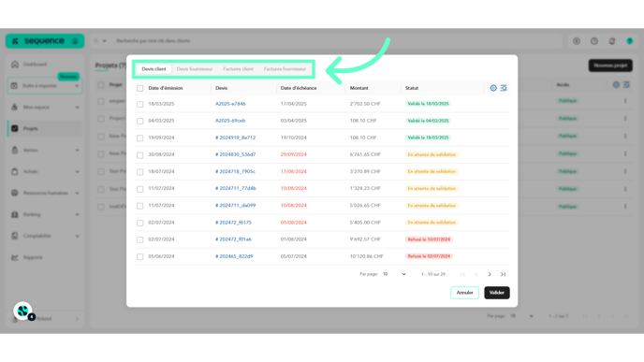Check the row for devis # 2024711_da099
This screenshot has height=362, width=644.
140,206
